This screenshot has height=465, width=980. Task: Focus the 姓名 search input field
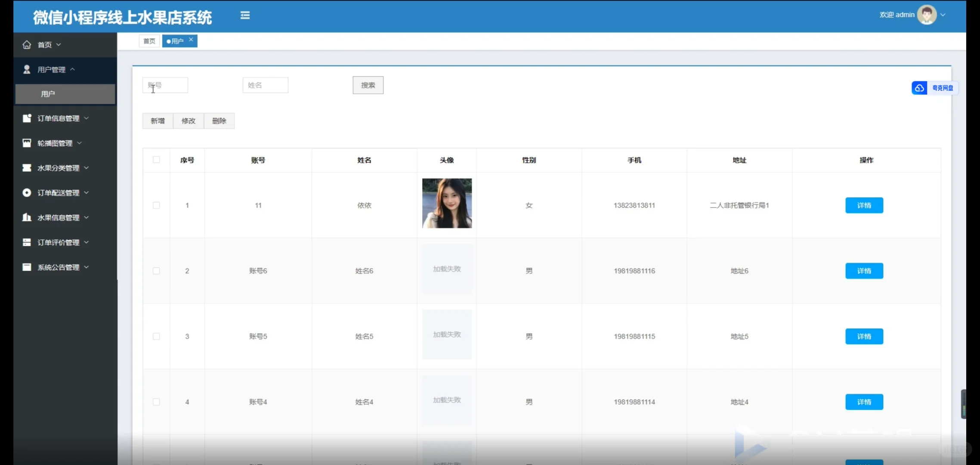tap(265, 85)
